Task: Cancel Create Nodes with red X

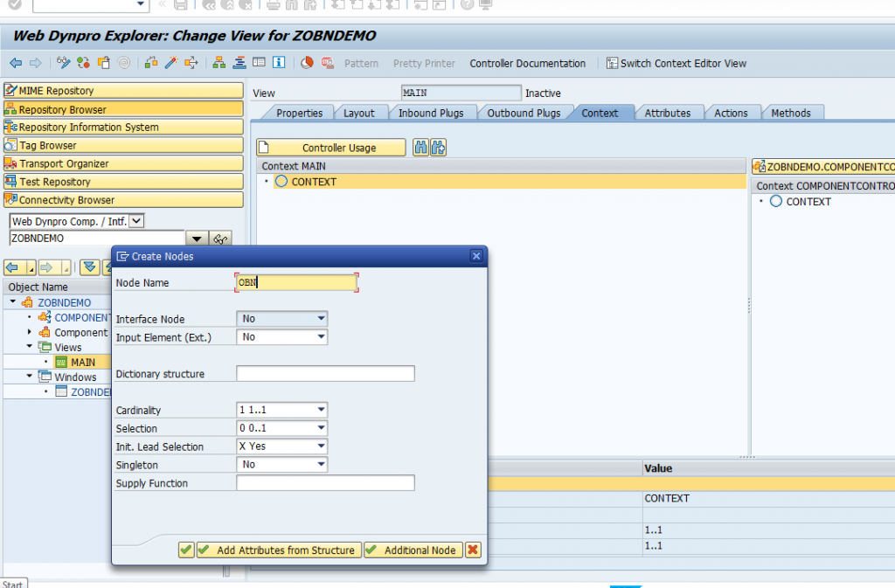Action: click(x=473, y=550)
